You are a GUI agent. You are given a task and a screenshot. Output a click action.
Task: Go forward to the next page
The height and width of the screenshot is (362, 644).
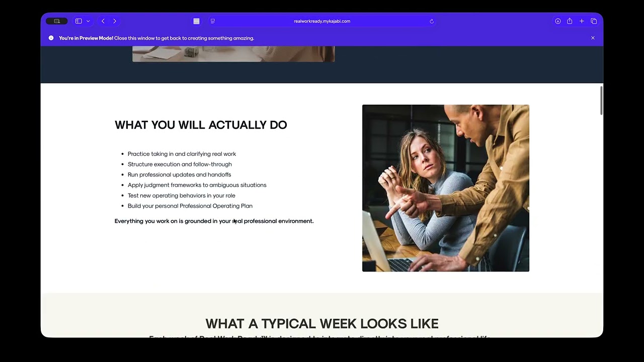click(115, 21)
